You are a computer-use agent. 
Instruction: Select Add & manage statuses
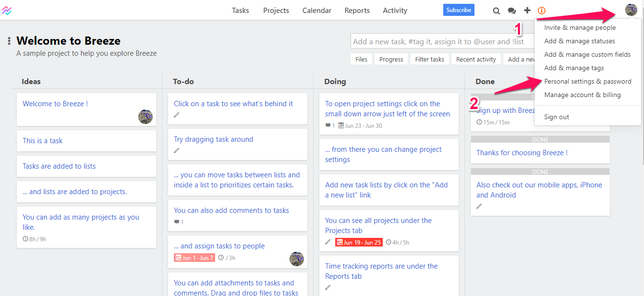[x=580, y=41]
